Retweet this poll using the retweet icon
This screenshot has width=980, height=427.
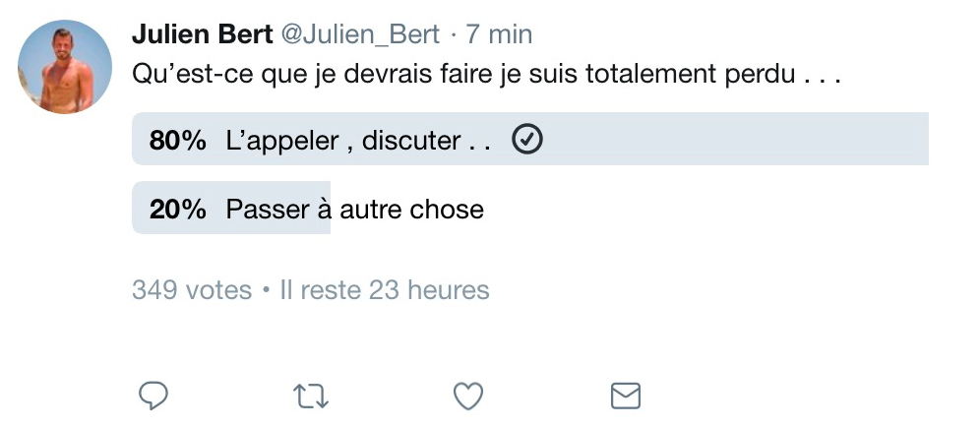311,396
